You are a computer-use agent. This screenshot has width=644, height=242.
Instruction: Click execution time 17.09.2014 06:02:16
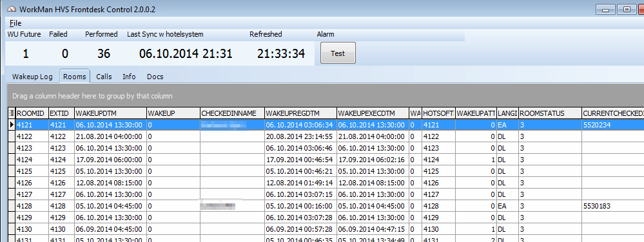pyautogui.click(x=373, y=160)
